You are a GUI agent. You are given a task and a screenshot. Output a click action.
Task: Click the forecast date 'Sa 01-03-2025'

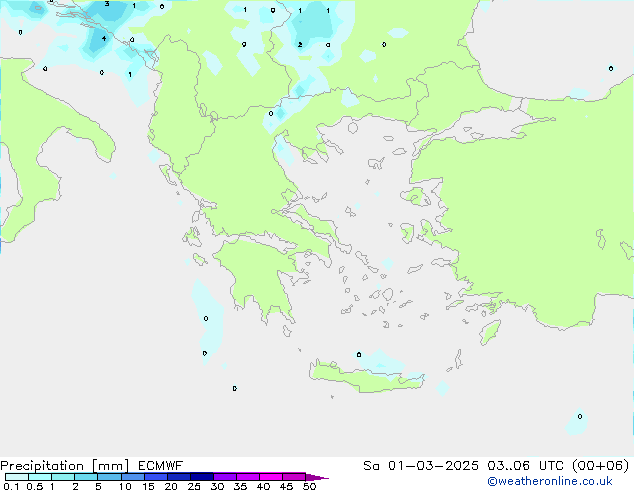421,466
